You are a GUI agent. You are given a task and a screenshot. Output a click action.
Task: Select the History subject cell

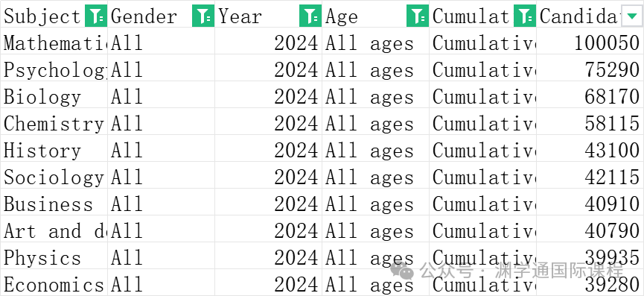coord(54,148)
